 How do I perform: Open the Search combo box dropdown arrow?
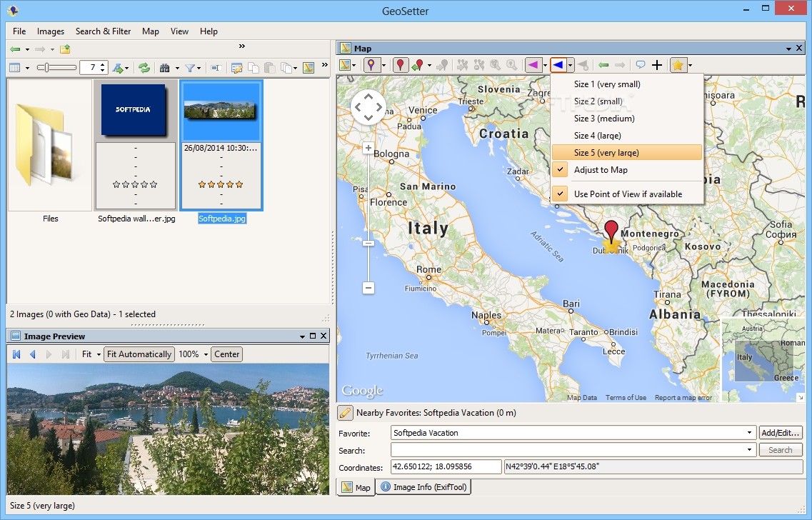coord(749,449)
